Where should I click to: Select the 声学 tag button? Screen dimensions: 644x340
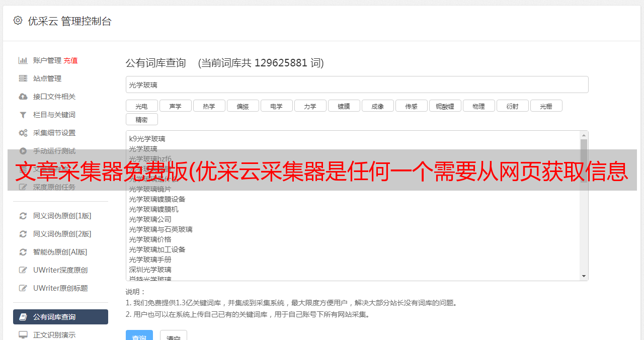pos(175,106)
